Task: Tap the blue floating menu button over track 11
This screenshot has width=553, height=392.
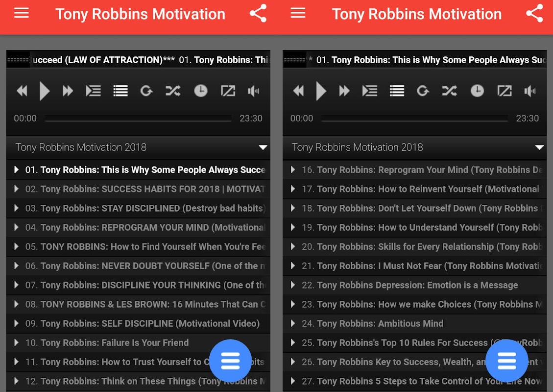Action: point(230,361)
